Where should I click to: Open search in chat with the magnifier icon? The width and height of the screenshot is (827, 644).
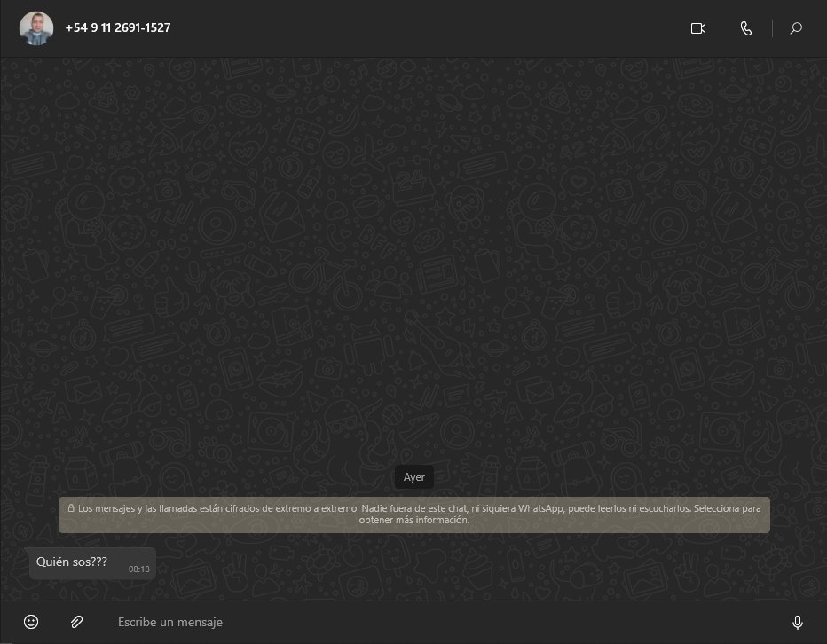pos(796,28)
